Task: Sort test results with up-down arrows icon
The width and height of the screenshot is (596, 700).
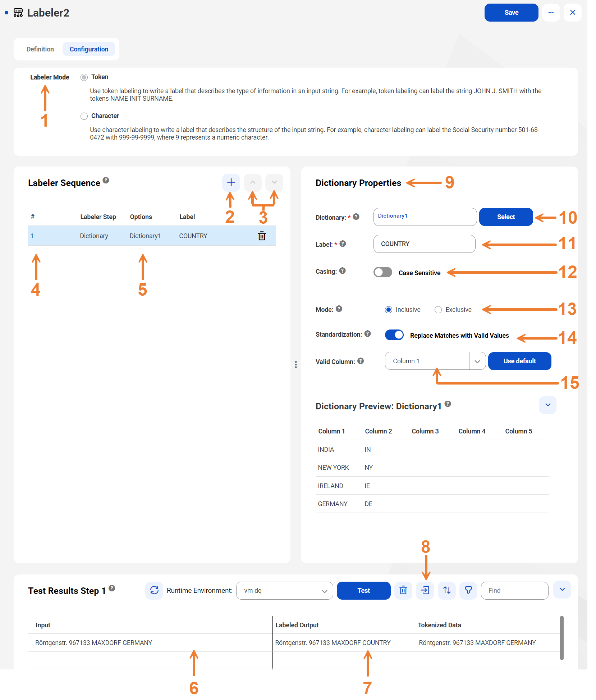Action: point(447,590)
